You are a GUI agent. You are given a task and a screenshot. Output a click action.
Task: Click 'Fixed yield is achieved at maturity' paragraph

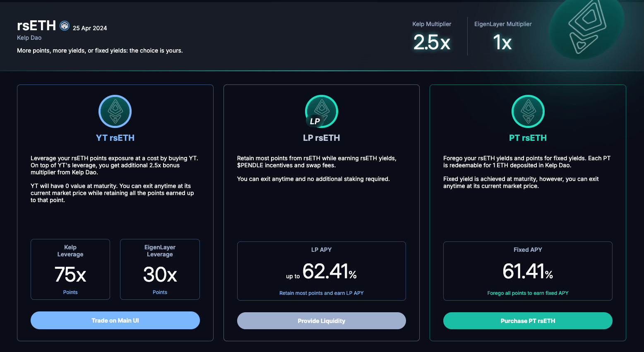(x=521, y=183)
